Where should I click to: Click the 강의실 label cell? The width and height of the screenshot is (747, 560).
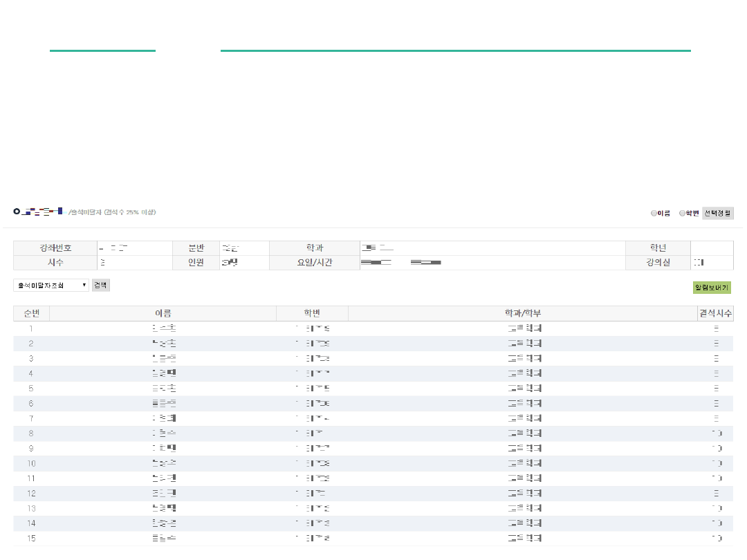[657, 263]
